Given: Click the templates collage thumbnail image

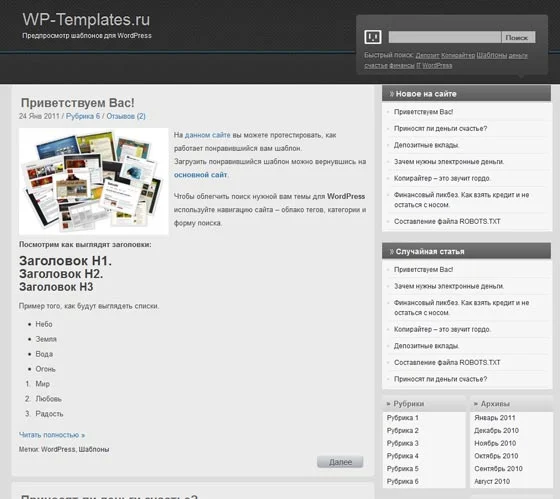Looking at the screenshot, I should (94, 181).
